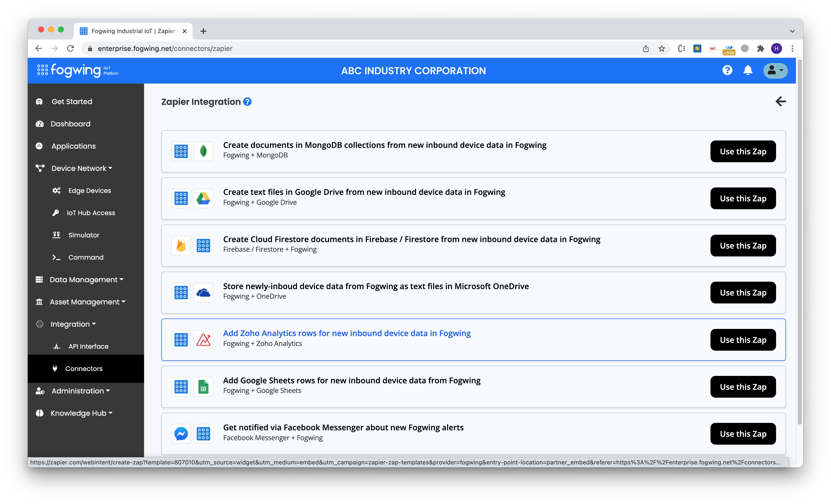
Task: Open the tab search chevron dropdown
Action: tap(792, 31)
